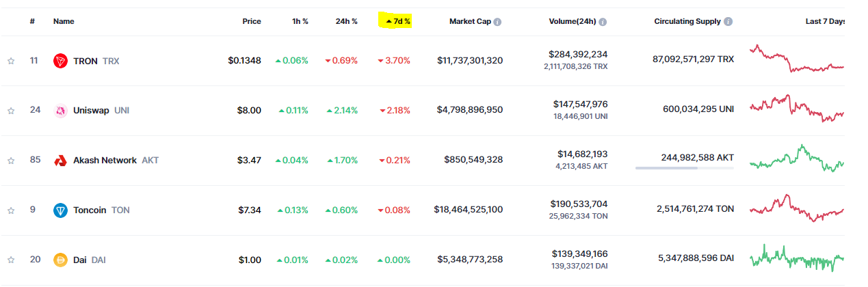Open Toncoin market cap value link
868x287 pixels.
point(468,210)
